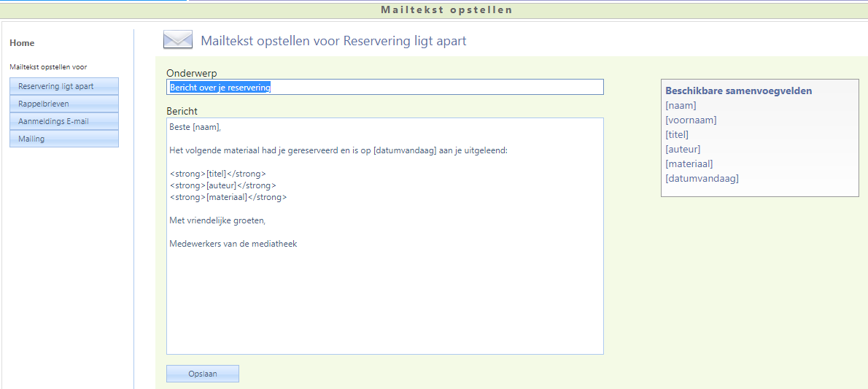Go to Aanmeldings E-mail template
Image resolution: width=868 pixels, height=389 pixels.
coord(64,121)
